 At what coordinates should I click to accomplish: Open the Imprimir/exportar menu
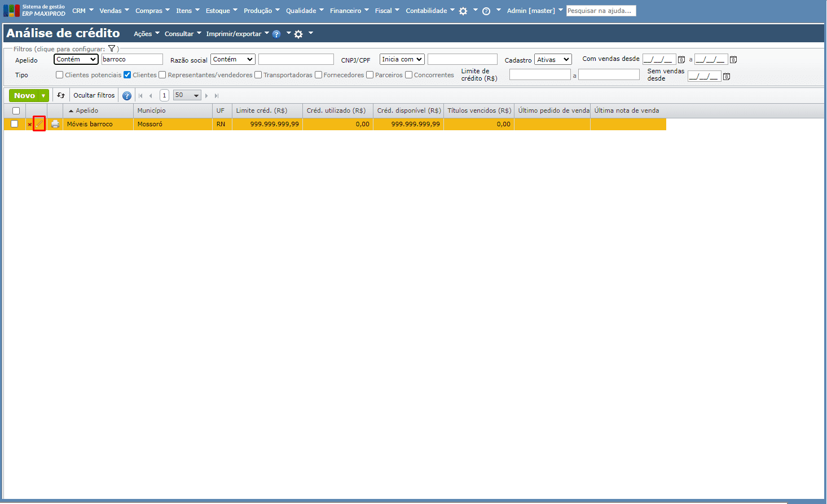tap(237, 34)
